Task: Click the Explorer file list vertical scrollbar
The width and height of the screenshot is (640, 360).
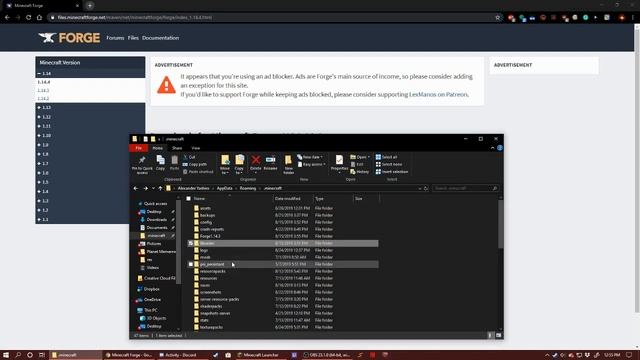Action: tap(501, 223)
